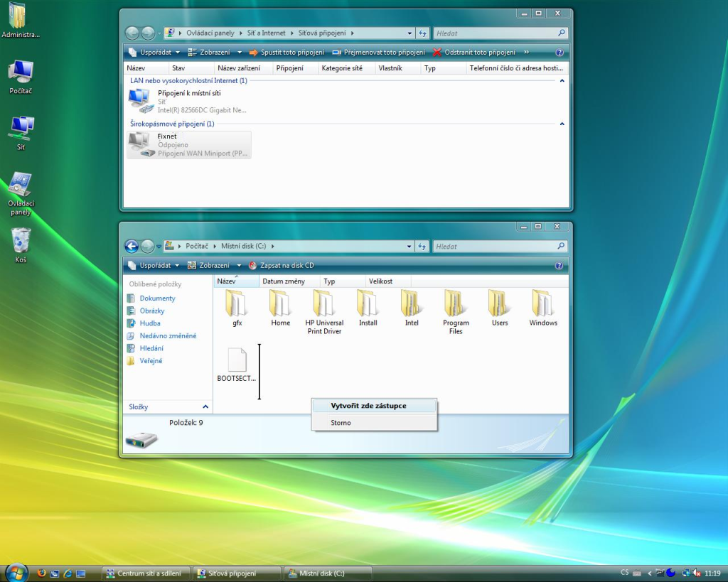Expand address history in Místní disk window
Viewport: 728px width, 582px height.
click(x=409, y=246)
